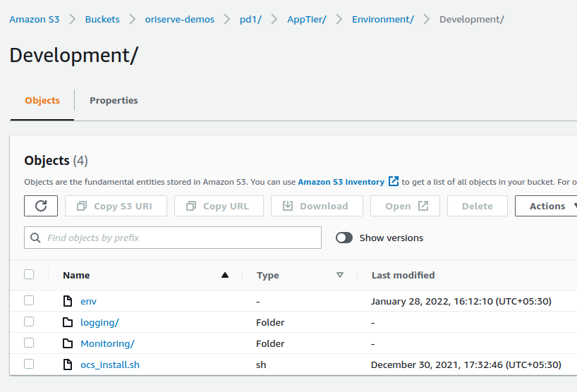Viewport: 577px width, 392px height.
Task: Click the Find objects by prefix field
Action: pyautogui.click(x=180, y=238)
